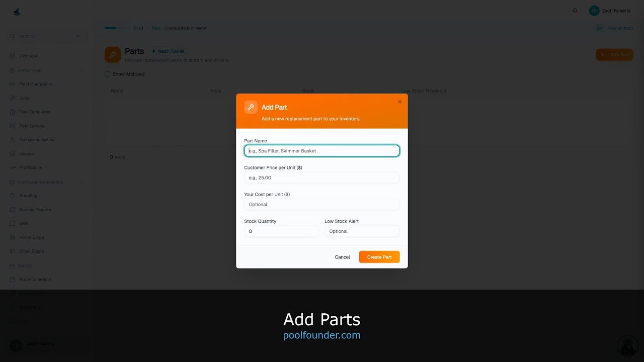Click the Low Stock Threshold column header

pos(424,91)
